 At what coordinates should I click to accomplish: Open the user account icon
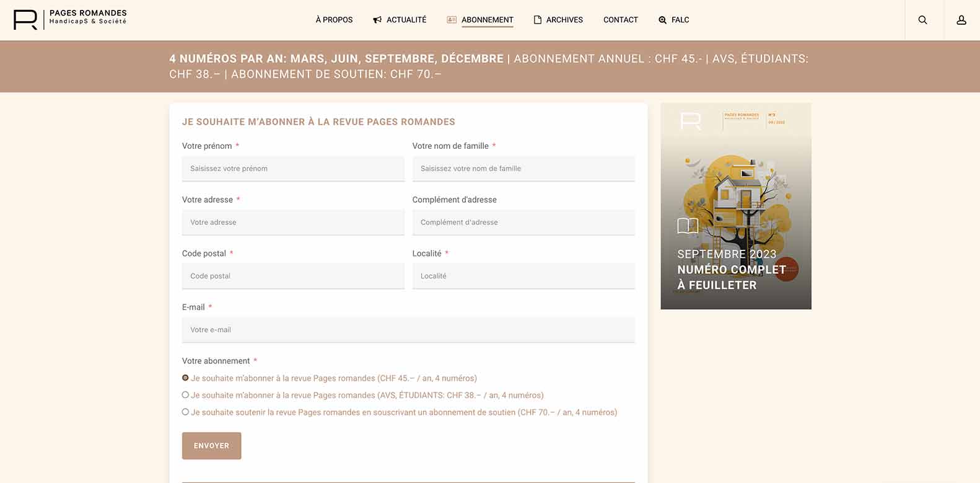(961, 20)
